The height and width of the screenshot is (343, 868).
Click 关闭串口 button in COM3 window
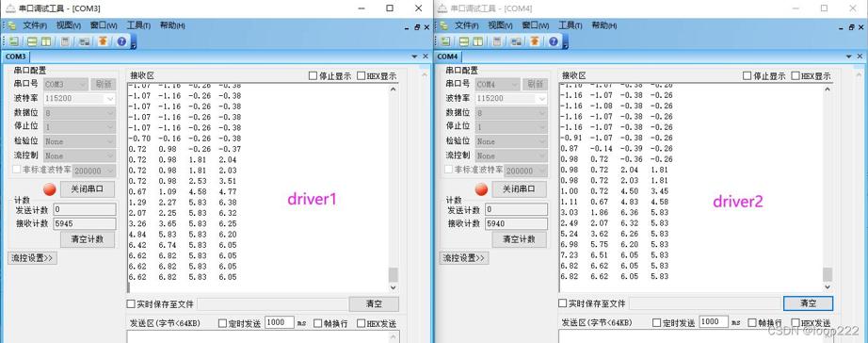point(88,189)
